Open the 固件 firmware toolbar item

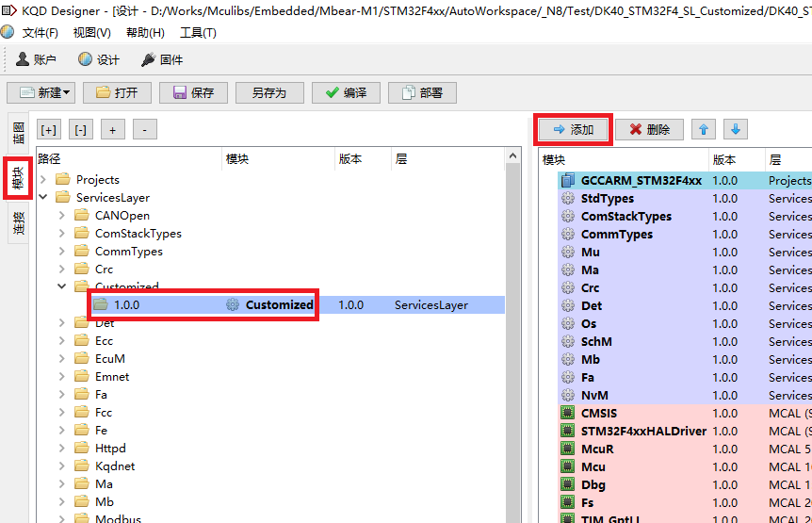(x=162, y=59)
